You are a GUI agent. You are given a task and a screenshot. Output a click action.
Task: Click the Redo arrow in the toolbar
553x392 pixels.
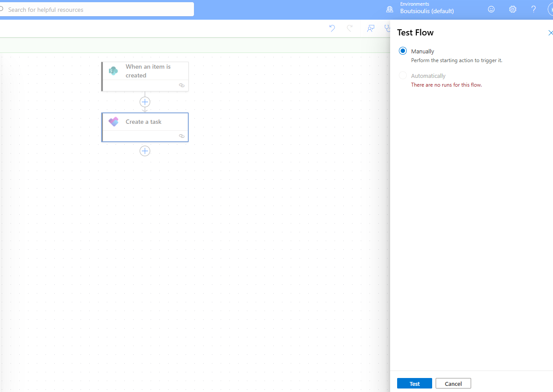click(x=349, y=28)
